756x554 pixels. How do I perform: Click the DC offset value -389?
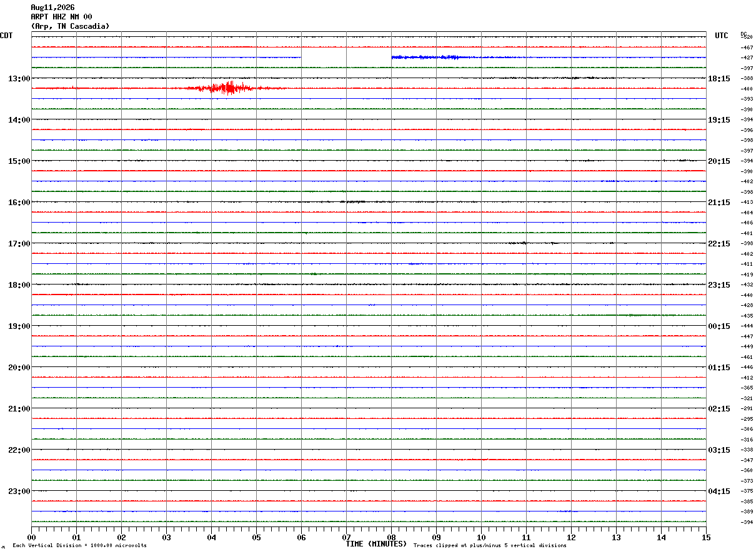point(747,511)
